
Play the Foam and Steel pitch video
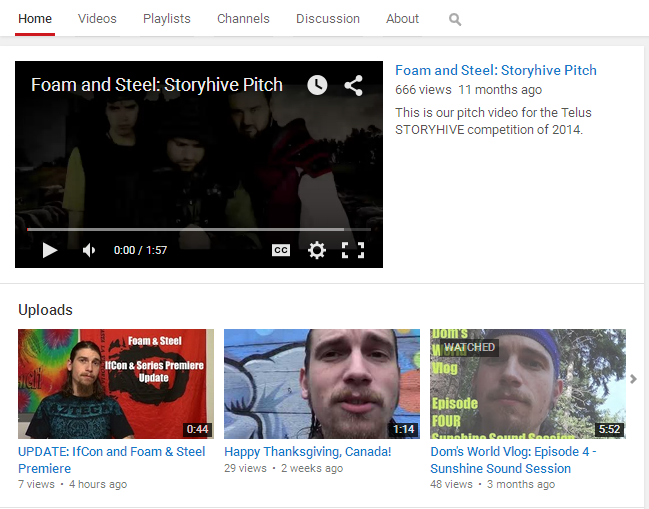[50, 250]
